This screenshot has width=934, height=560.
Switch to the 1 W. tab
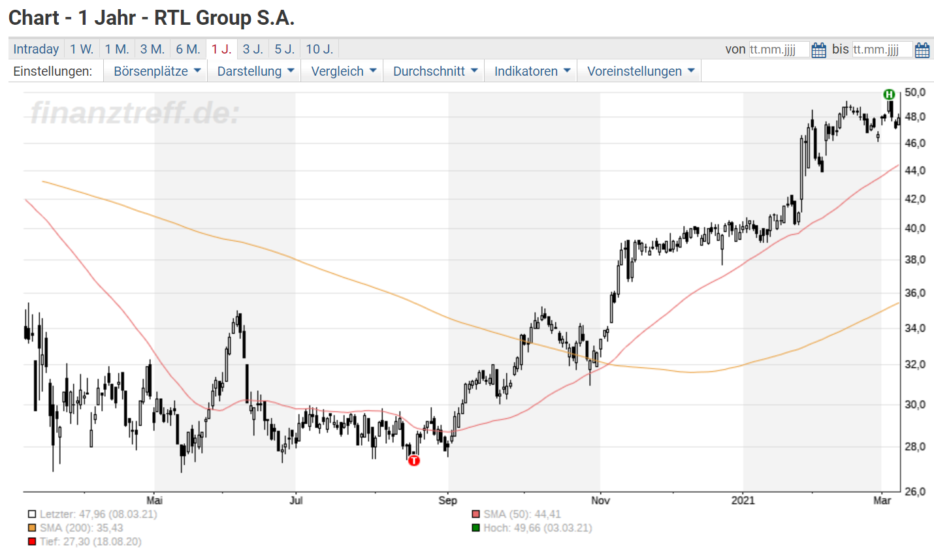[82, 49]
